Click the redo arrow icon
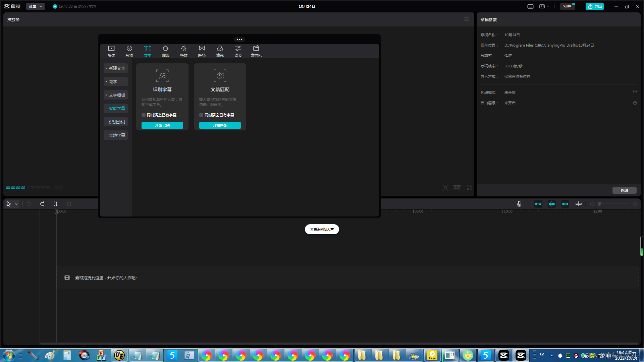This screenshot has width=644, height=362. click(x=42, y=204)
